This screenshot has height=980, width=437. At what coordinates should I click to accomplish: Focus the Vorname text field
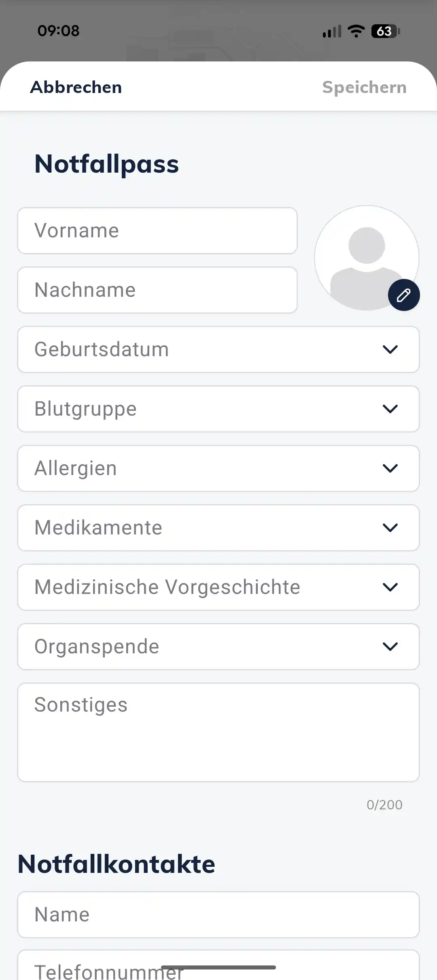click(157, 231)
